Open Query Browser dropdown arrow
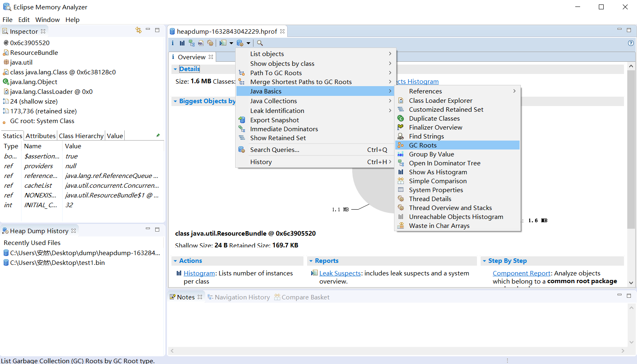Viewport: 637px width, 364px height. (248, 43)
